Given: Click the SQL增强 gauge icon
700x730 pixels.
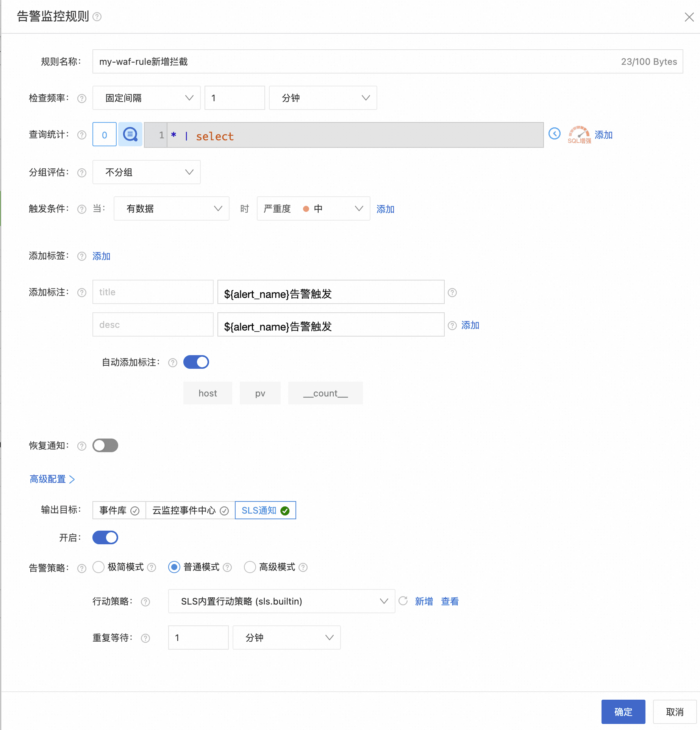Looking at the screenshot, I should click(x=579, y=135).
